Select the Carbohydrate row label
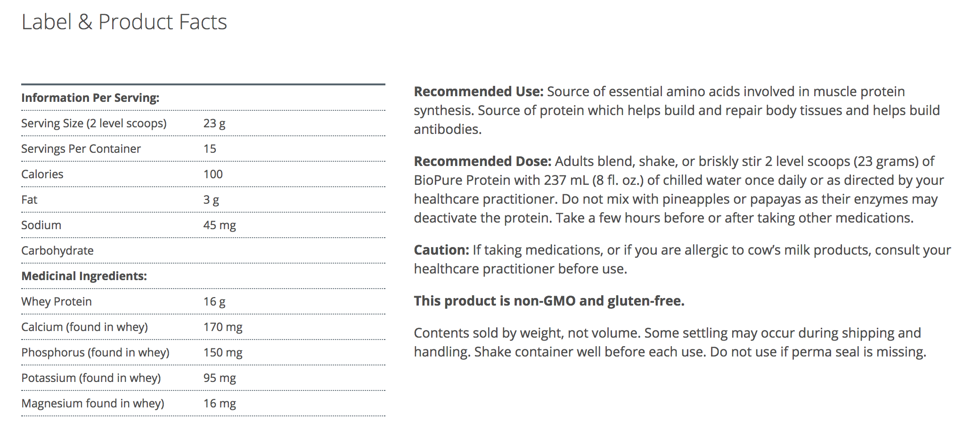Image resolution: width=980 pixels, height=431 pixels. [x=57, y=251]
